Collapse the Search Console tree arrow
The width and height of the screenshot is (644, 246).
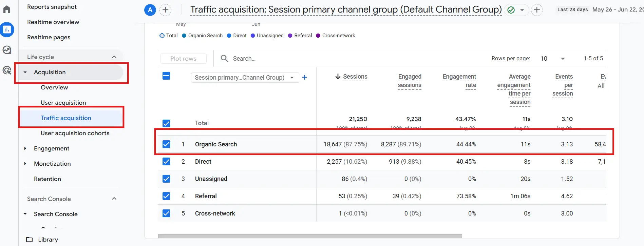25,214
